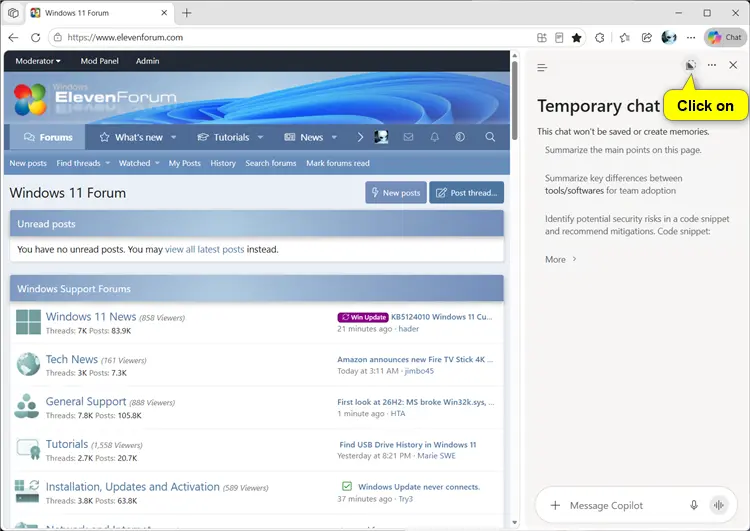The width and height of the screenshot is (750, 531).
Task: Open History link
Action: (223, 163)
